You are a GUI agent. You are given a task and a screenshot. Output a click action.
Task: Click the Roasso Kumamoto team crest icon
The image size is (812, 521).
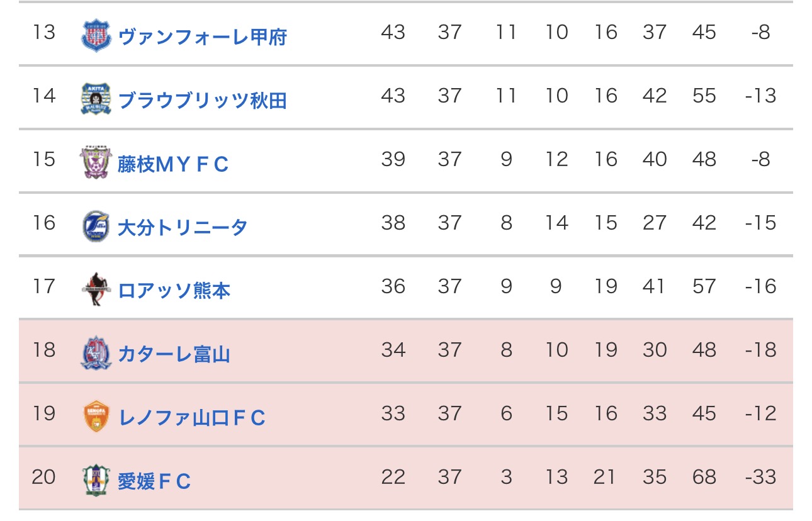96,289
